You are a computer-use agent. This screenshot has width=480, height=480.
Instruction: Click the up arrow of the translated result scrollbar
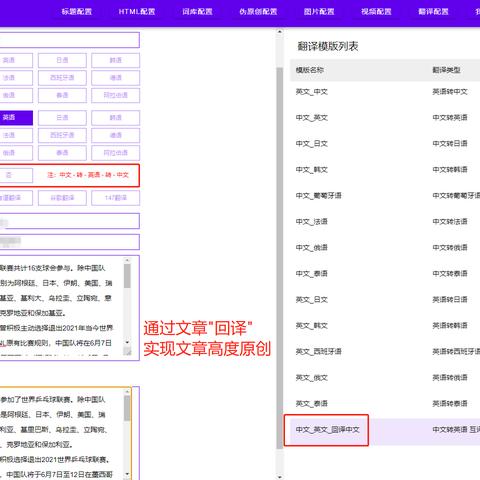pos(127,391)
